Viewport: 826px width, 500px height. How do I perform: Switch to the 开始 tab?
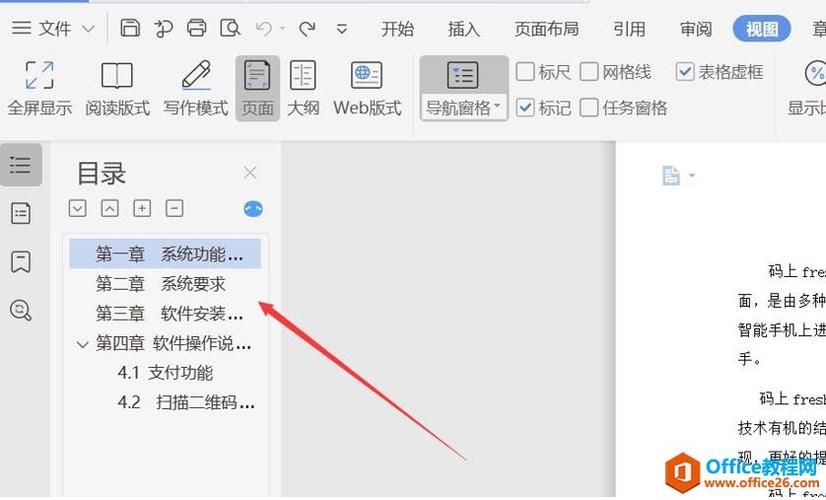tap(398, 28)
